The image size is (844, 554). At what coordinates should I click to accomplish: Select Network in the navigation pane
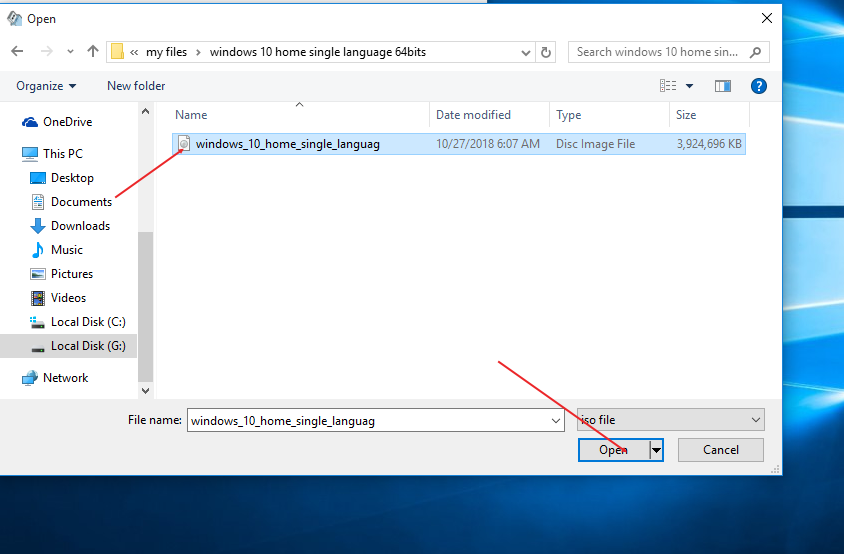point(65,378)
